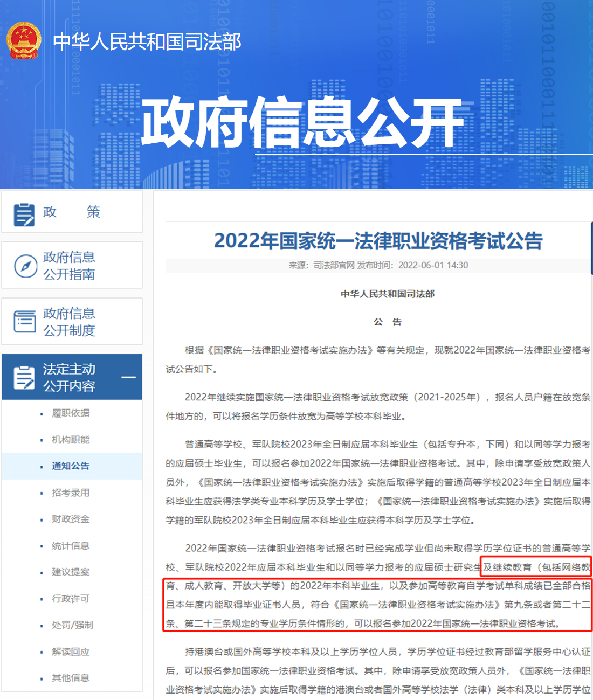This screenshot has height=700, width=593.
Task: Open 政府信息公开制度 section
Action: pyautogui.click(x=69, y=322)
